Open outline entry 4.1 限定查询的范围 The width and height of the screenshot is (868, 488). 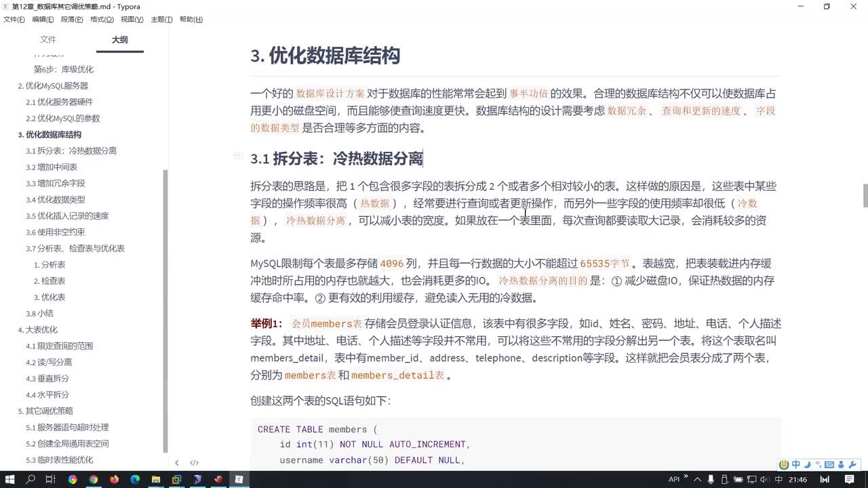tap(60, 346)
